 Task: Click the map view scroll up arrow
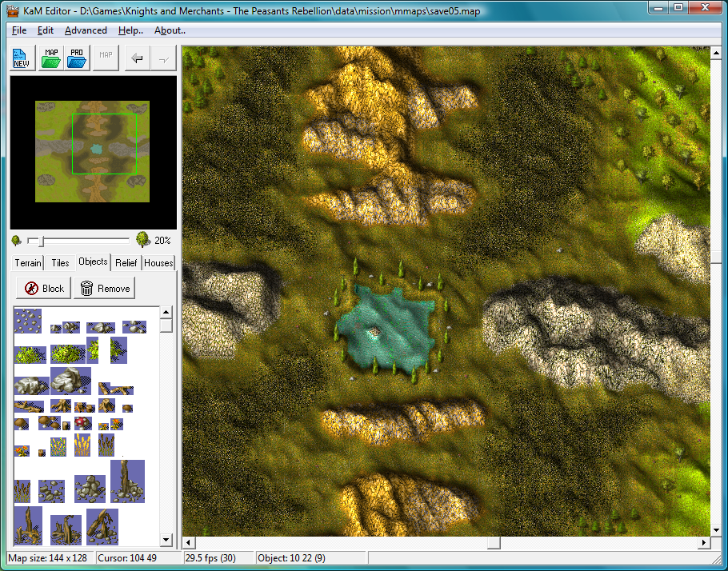pos(715,53)
